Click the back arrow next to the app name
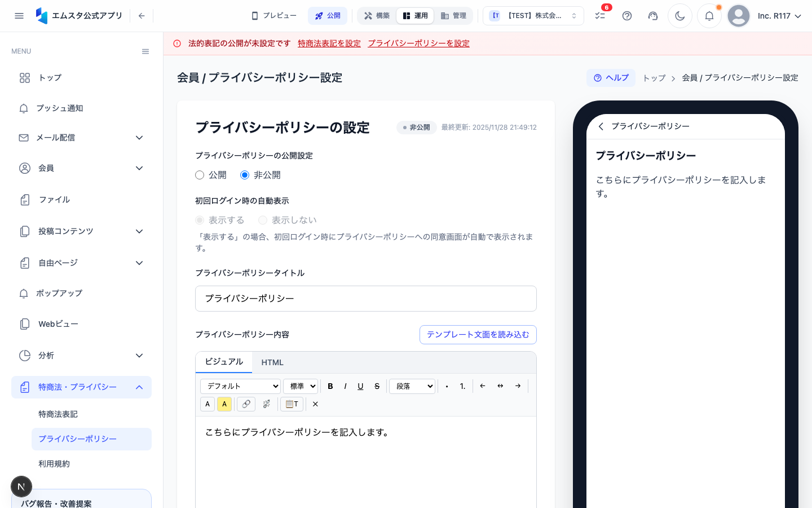812x508 pixels. pos(142,16)
